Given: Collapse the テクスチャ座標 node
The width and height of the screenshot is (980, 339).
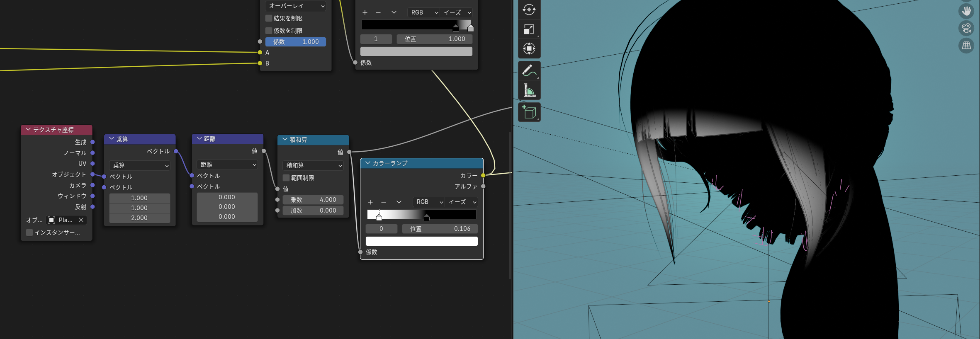Looking at the screenshot, I should tap(28, 130).
